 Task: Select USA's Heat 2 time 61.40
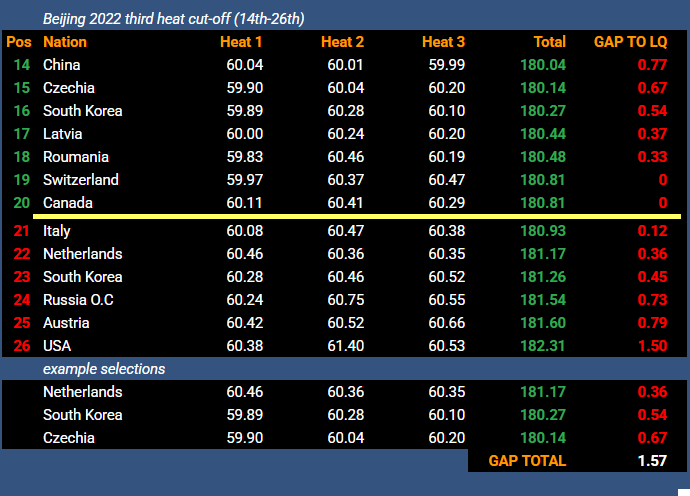pyautogui.click(x=345, y=345)
